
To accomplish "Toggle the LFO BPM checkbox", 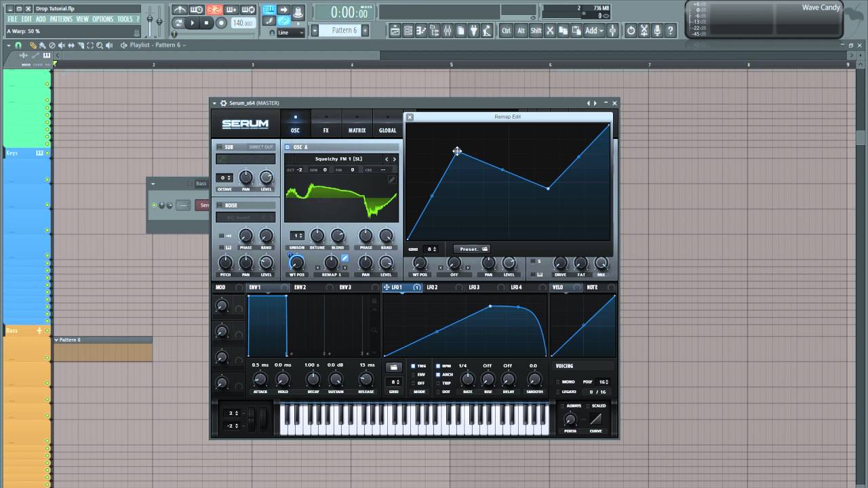I will [x=438, y=366].
